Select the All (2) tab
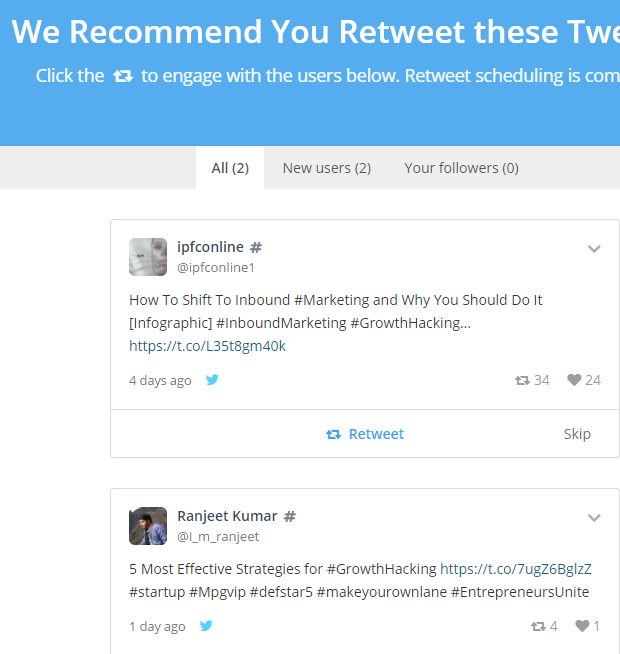The image size is (620, 654). point(230,168)
